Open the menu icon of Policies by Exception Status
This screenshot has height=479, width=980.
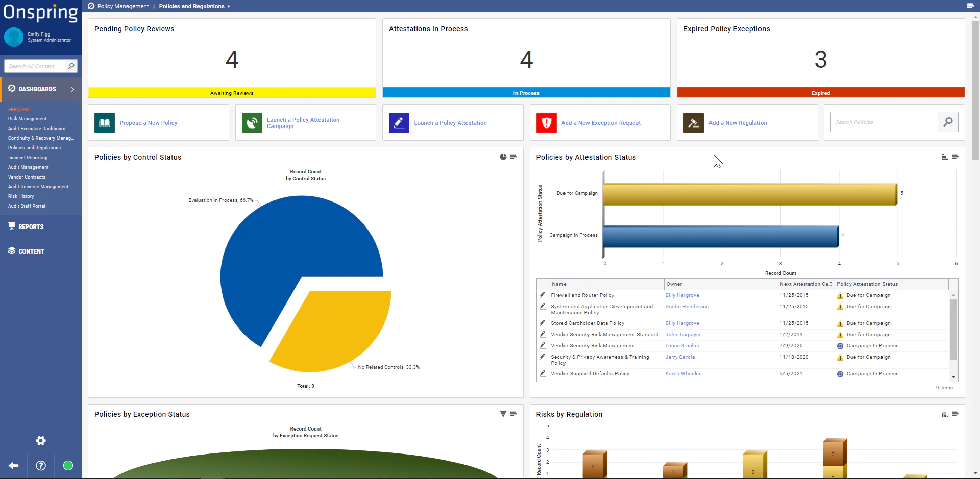513,414
